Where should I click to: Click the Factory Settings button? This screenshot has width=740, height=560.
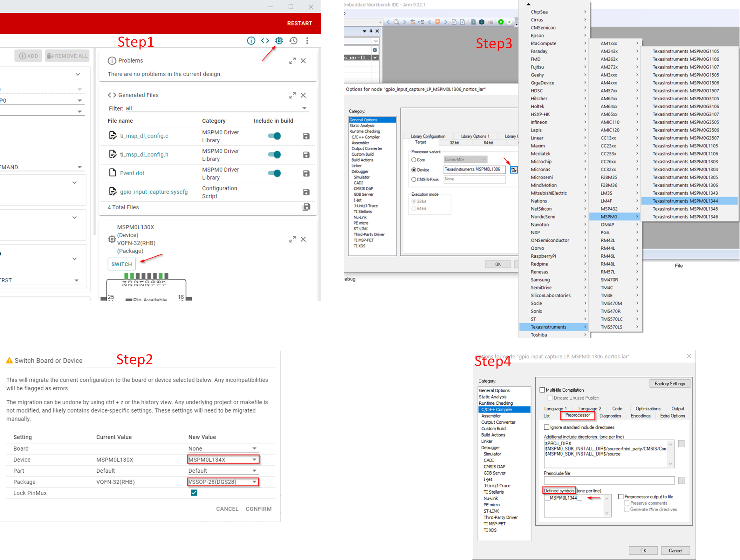pos(670,384)
